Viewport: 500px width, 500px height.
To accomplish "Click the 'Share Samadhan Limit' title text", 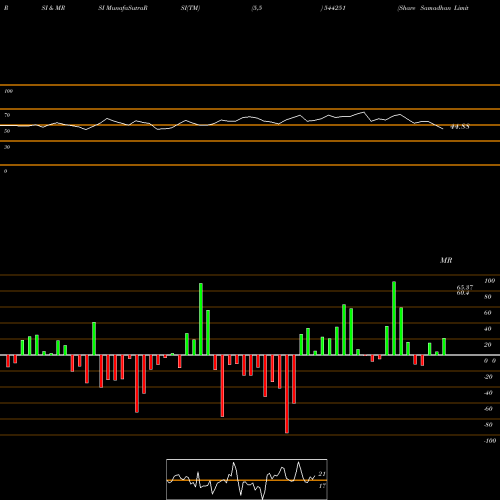I will [433, 8].
